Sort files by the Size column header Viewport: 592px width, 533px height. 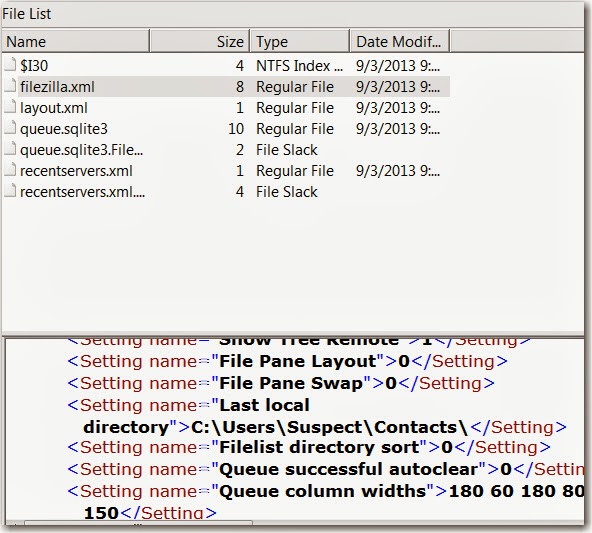tap(199, 41)
